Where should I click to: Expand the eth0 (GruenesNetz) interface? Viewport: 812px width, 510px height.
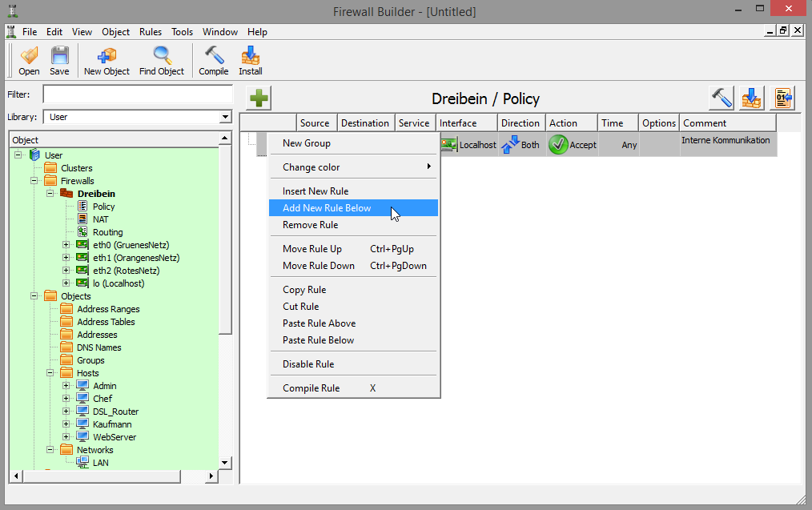66,245
